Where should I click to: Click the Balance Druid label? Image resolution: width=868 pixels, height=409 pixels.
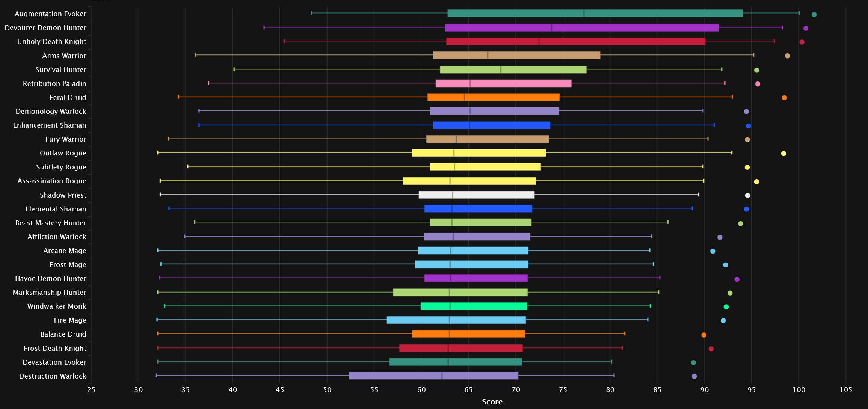coord(63,334)
